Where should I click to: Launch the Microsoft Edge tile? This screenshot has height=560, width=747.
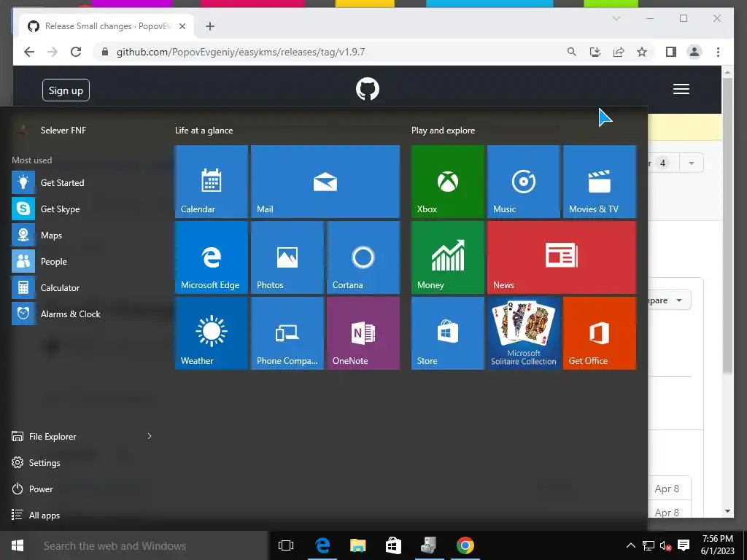click(x=211, y=257)
